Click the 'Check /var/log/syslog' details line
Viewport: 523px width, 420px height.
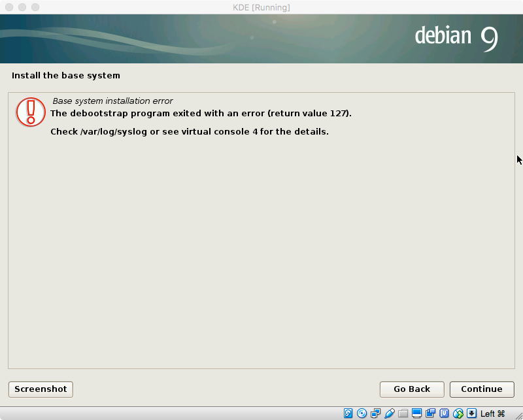[190, 132]
